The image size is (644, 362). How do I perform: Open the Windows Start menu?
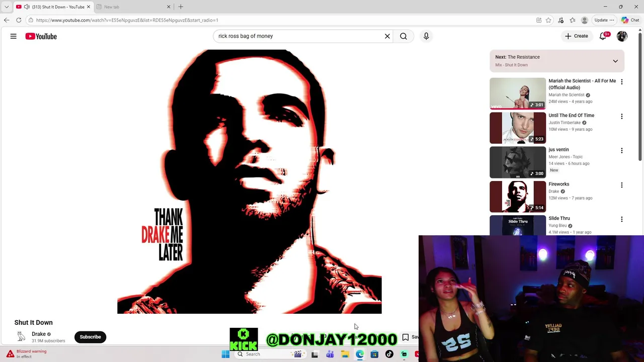[x=225, y=354]
